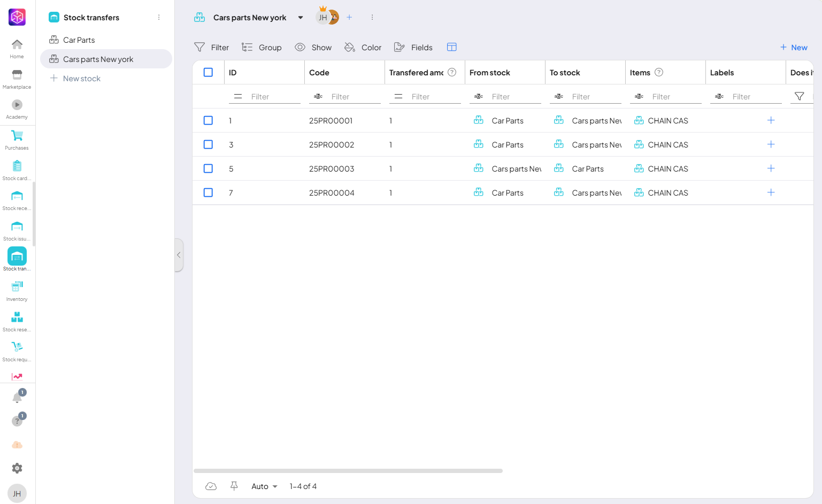Click New stock in the sidebar
The image size is (822, 504).
coord(81,79)
